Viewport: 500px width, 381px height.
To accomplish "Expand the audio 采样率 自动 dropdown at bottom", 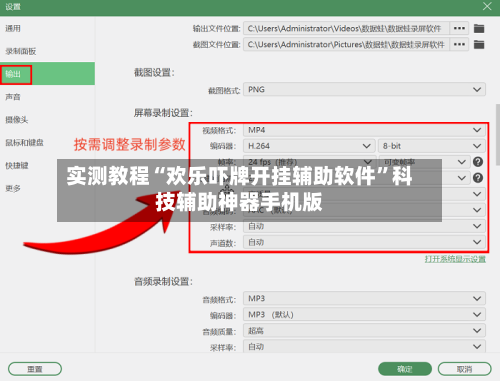I will point(364,347).
